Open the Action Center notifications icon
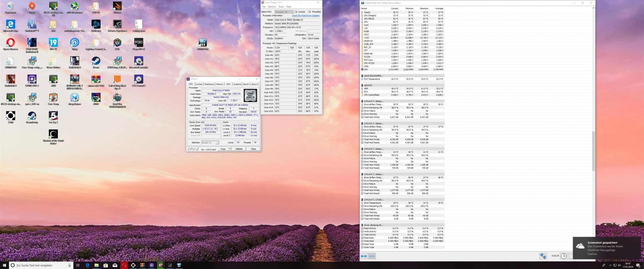Image resolution: width=644 pixels, height=269 pixels. click(x=638, y=265)
